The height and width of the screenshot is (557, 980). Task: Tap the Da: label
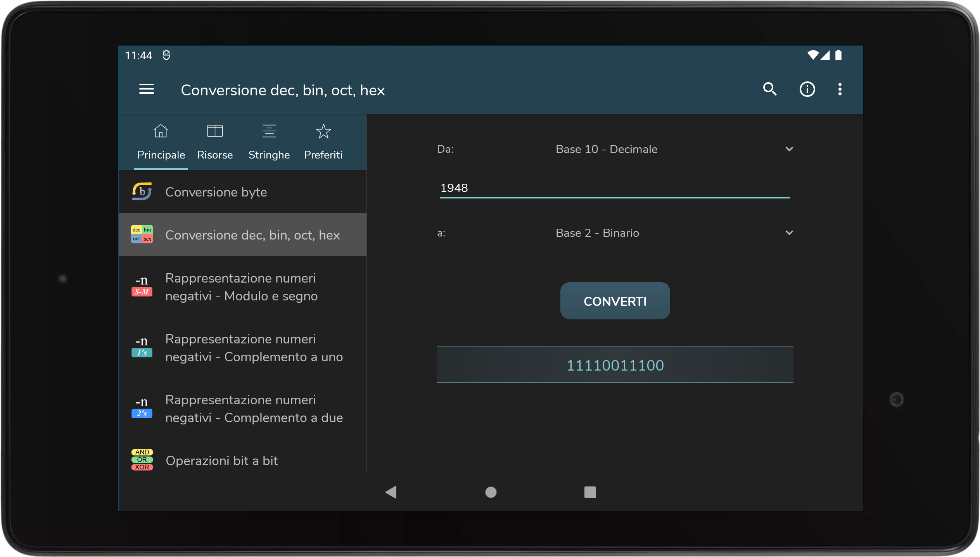(445, 149)
